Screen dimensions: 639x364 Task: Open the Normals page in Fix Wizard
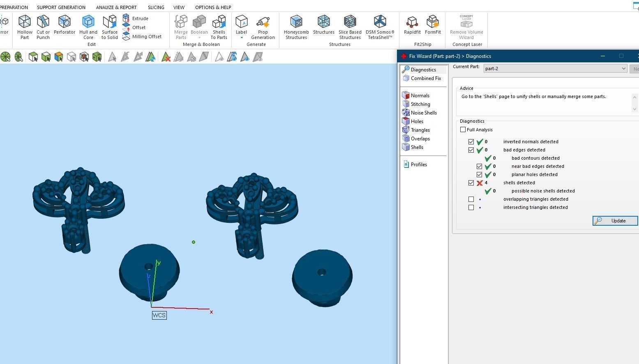420,96
